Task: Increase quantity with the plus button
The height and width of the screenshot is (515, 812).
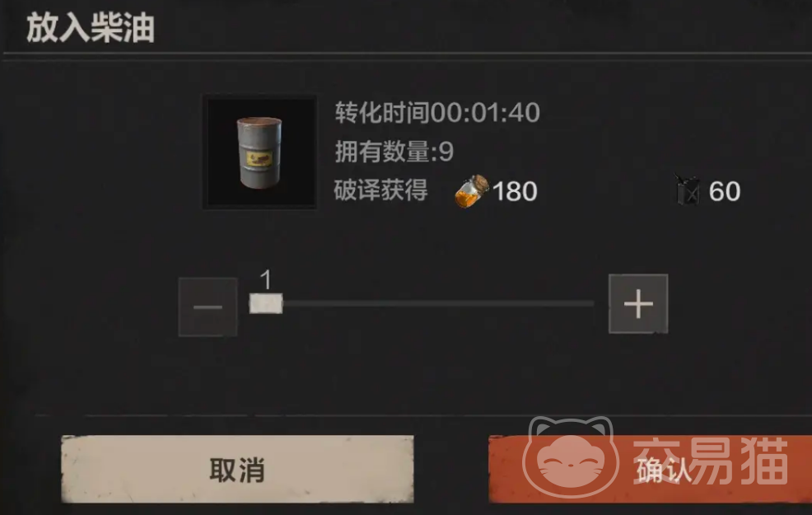Action: click(638, 303)
